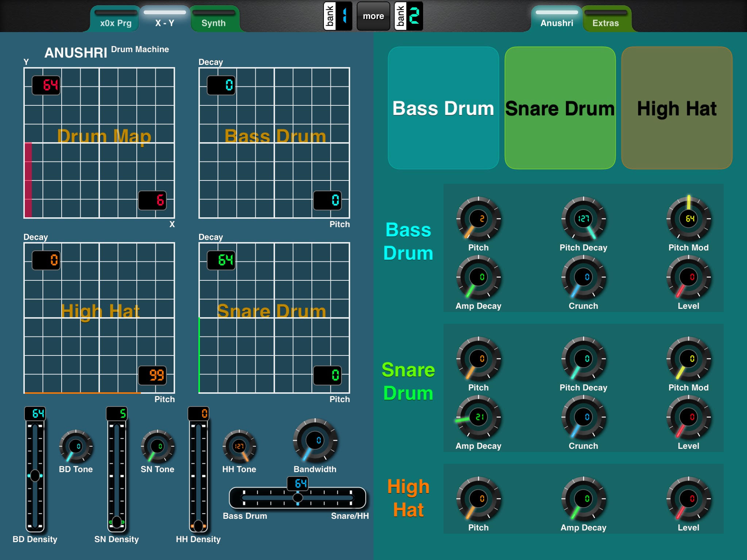Click the Drum Map X value display 6
747x560 pixels.
coord(152,200)
